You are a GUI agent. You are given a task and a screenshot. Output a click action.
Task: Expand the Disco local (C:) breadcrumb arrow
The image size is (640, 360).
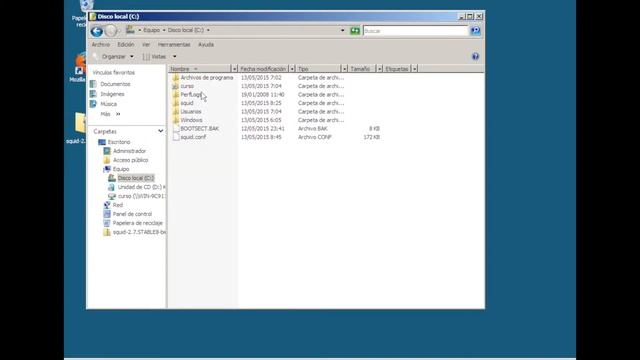208,30
